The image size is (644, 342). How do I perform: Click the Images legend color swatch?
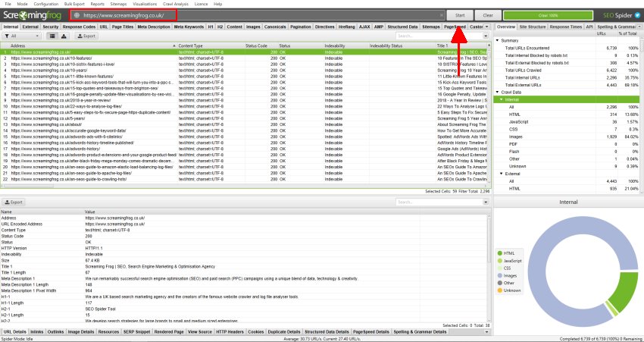point(500,276)
